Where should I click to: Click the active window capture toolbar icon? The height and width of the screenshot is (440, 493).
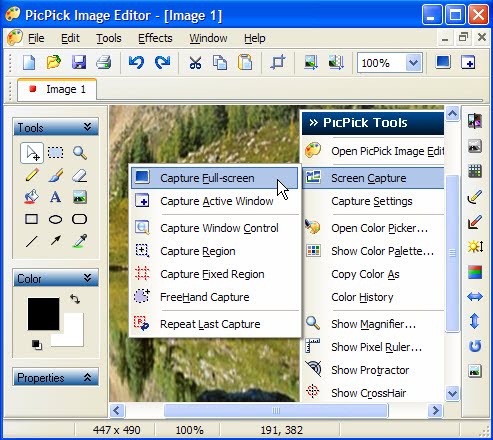point(468,62)
